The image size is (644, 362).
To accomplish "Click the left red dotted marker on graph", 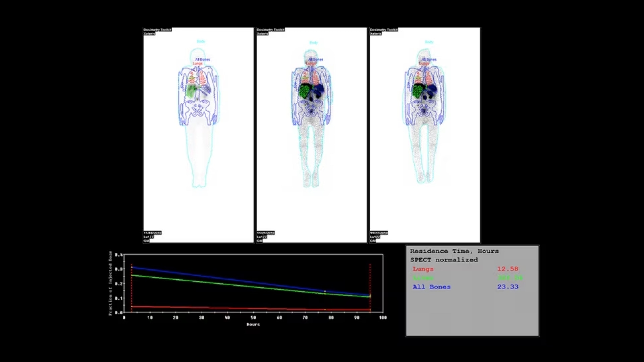I will tap(131, 288).
